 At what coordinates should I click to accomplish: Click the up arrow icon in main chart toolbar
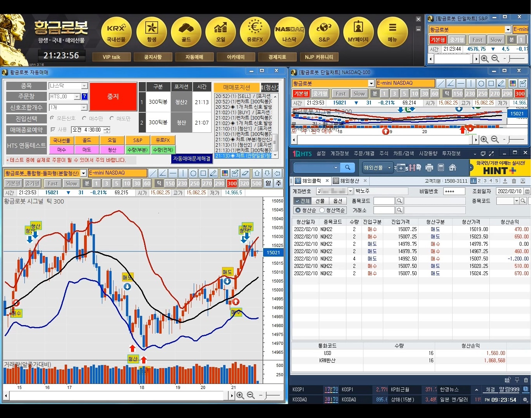tap(257, 173)
